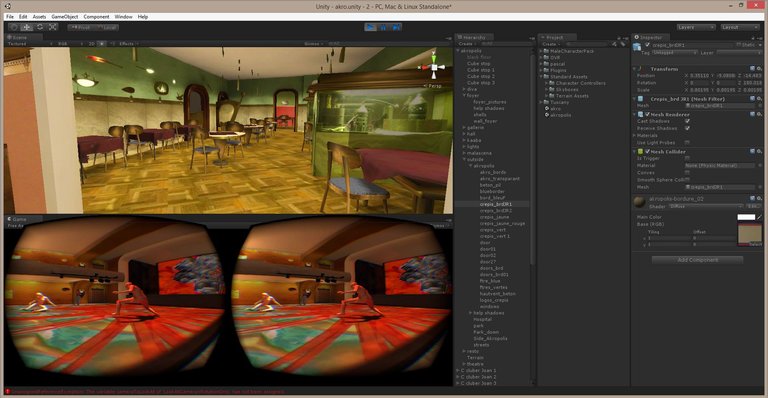Image resolution: width=768 pixels, height=398 pixels.
Task: Toggle the Static checkbox
Action: point(739,45)
